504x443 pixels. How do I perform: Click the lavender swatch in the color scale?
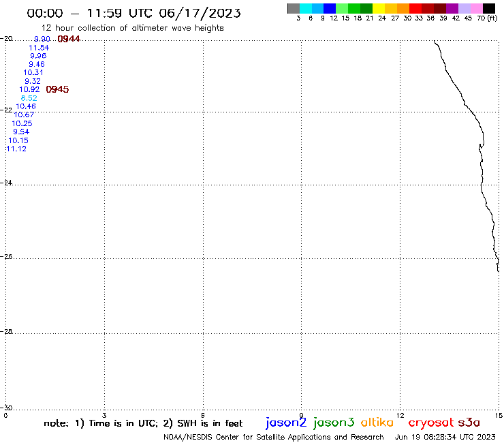[464, 8]
